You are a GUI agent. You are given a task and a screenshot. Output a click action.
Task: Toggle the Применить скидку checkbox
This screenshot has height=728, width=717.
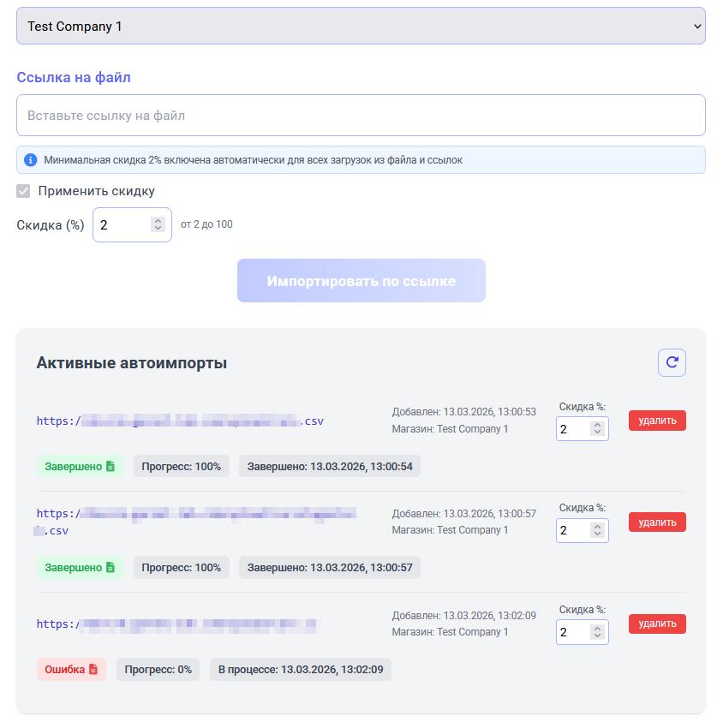coord(23,191)
